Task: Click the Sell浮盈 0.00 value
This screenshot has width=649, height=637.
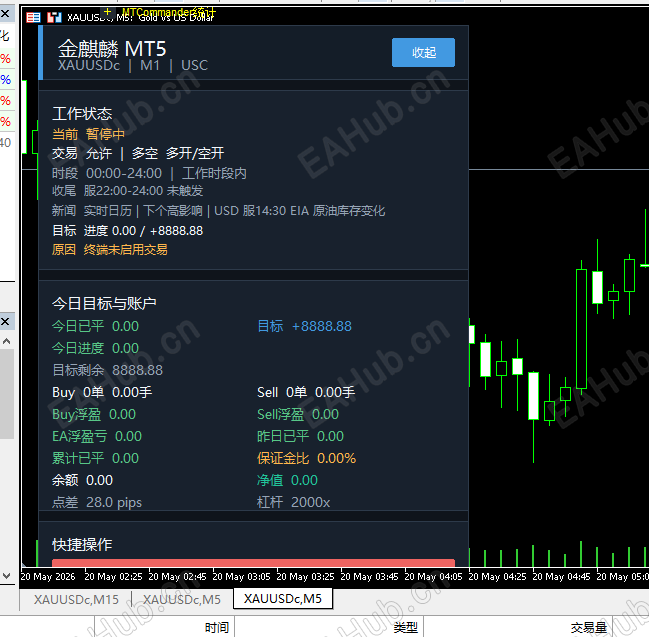Action: coord(298,414)
